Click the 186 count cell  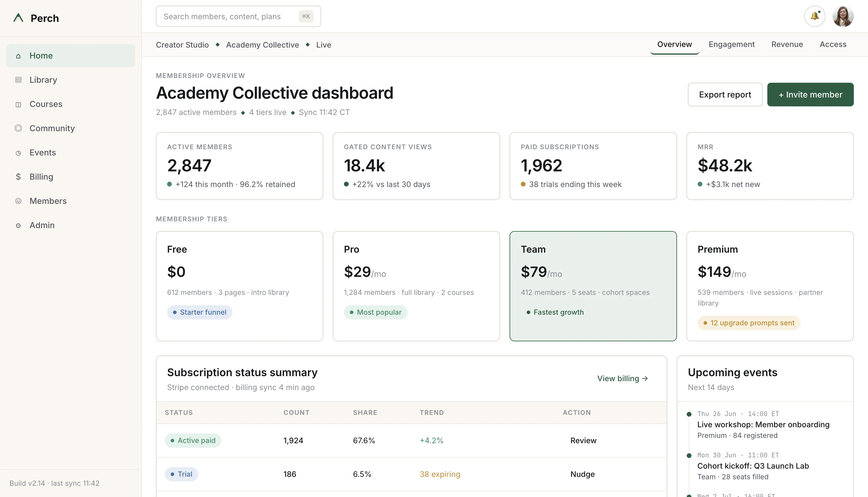tap(290, 475)
